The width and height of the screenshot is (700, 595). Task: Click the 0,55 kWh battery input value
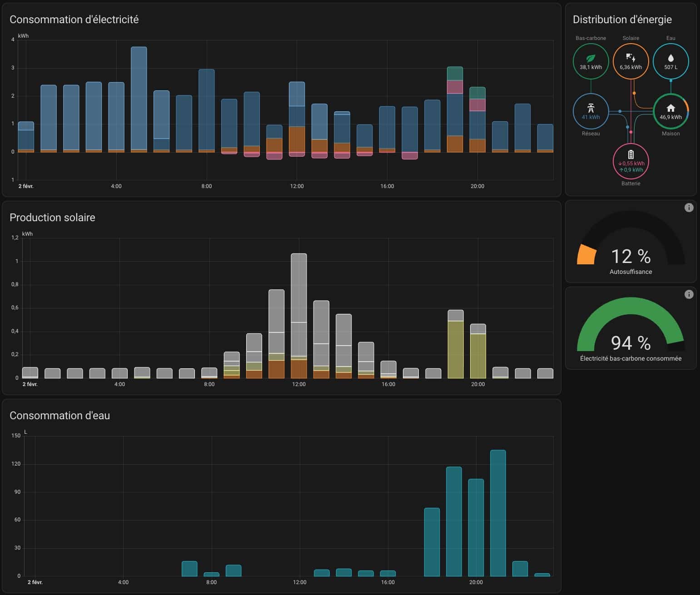click(x=631, y=164)
